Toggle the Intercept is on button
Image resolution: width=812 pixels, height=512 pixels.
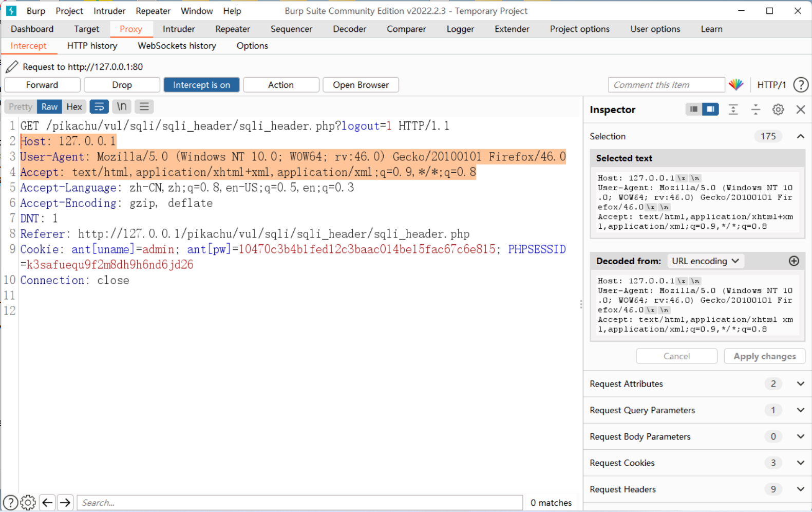(x=201, y=85)
